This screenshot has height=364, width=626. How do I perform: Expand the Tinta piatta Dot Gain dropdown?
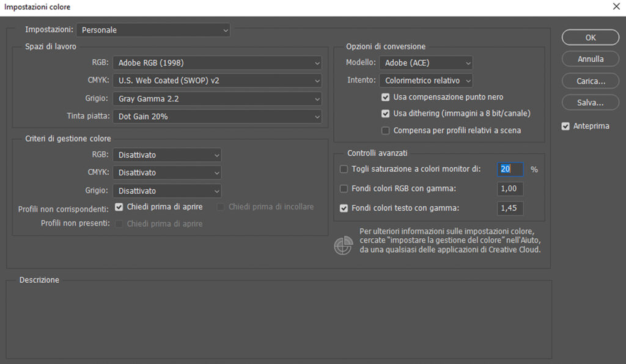tap(217, 116)
